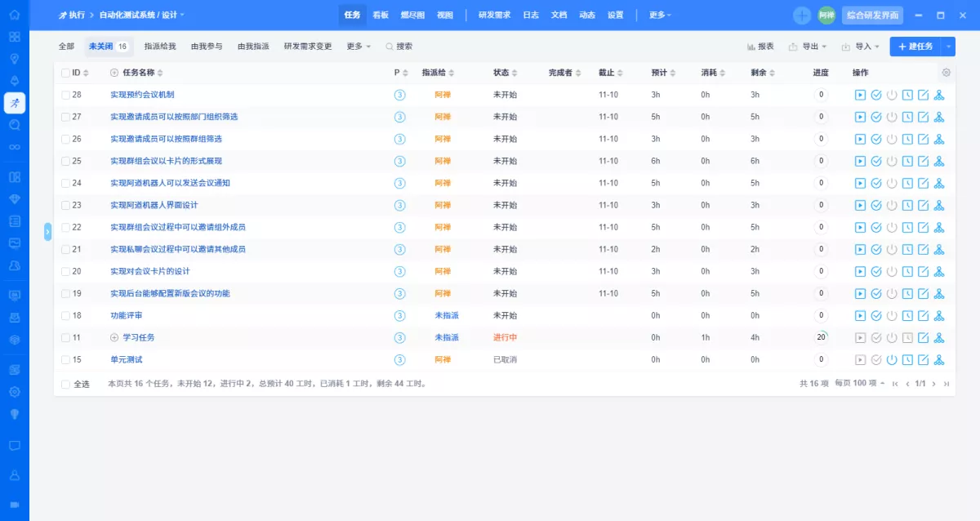
Task: Click the close (power) icon for task 15
Action: click(x=892, y=359)
